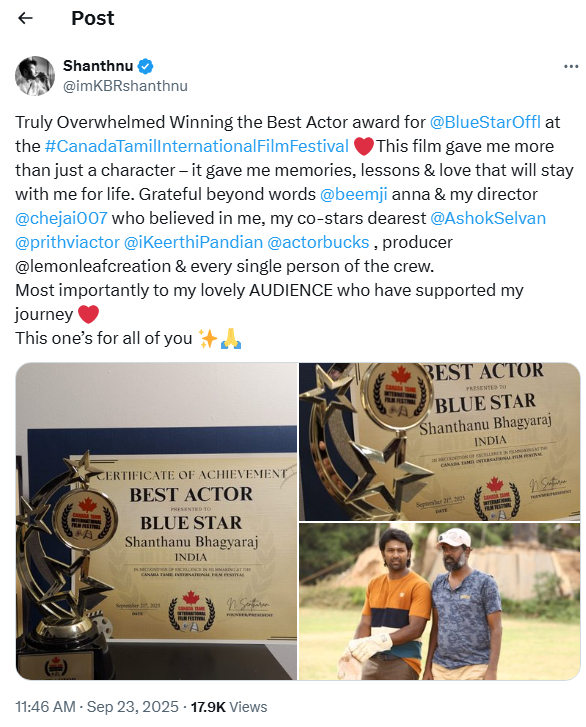Click Shanthnu's profile avatar
The image size is (586, 727).
pyautogui.click(x=35, y=76)
